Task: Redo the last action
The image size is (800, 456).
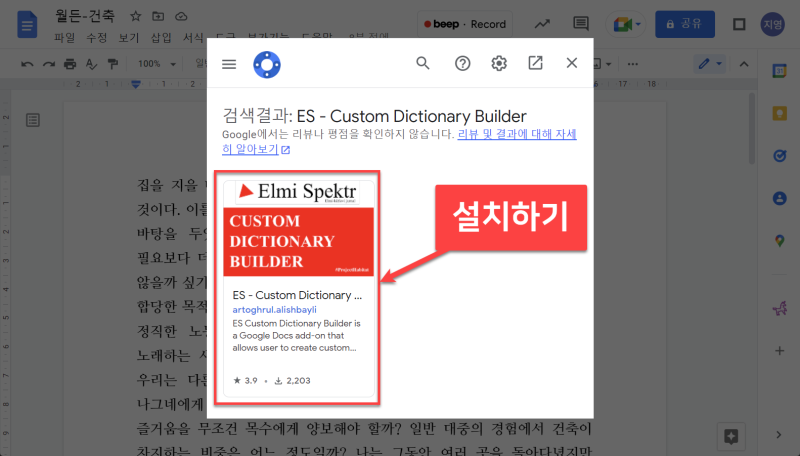Action: click(48, 64)
